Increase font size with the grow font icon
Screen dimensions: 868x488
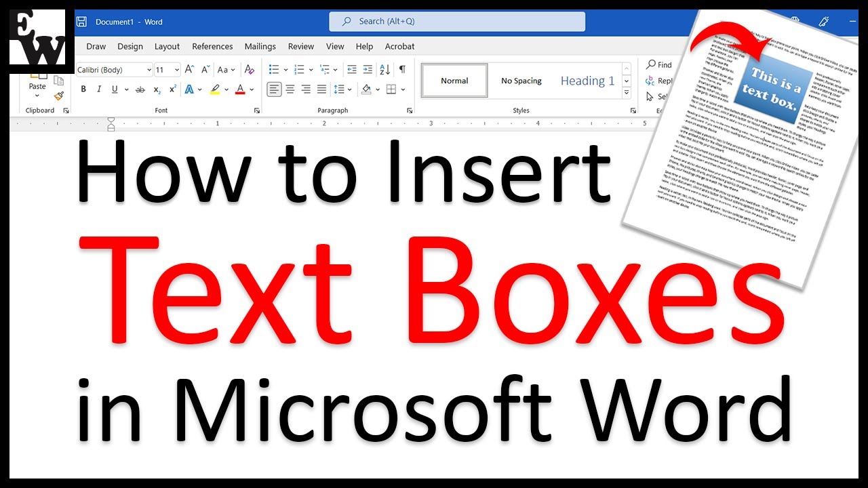[x=189, y=69]
